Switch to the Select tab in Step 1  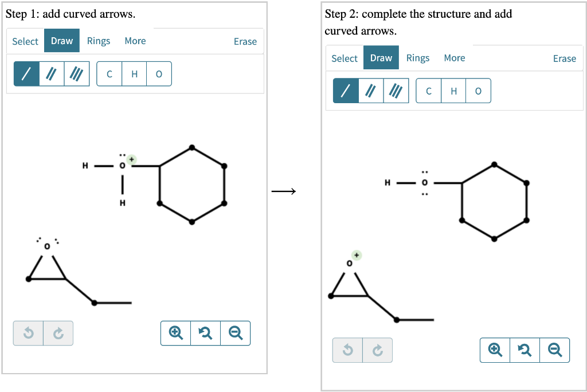click(x=25, y=41)
